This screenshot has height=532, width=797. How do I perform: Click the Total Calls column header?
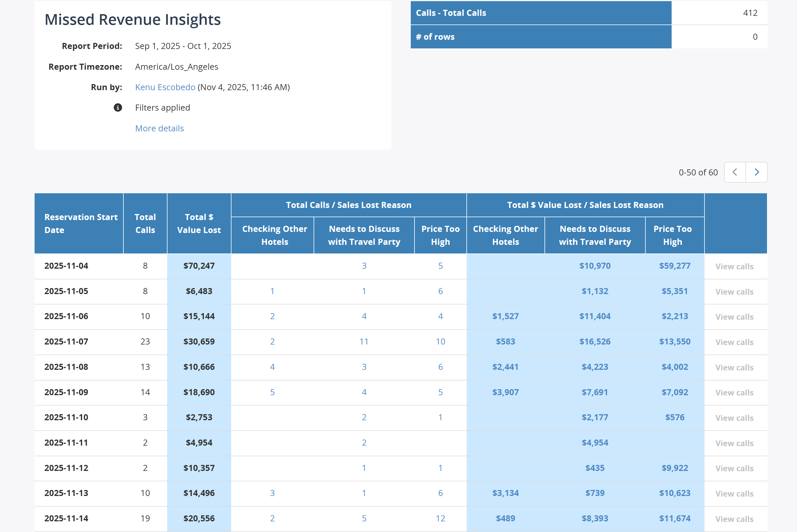point(145,223)
